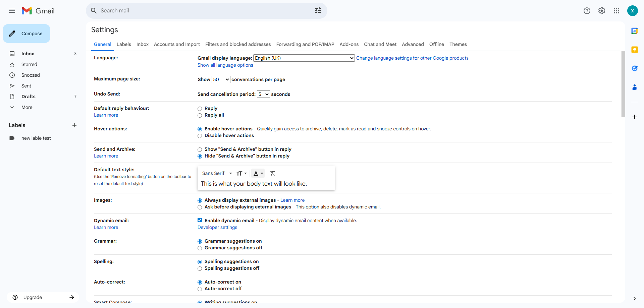644x308 pixels.
Task: Click Change language settings for other Google products
Action: [x=412, y=58]
